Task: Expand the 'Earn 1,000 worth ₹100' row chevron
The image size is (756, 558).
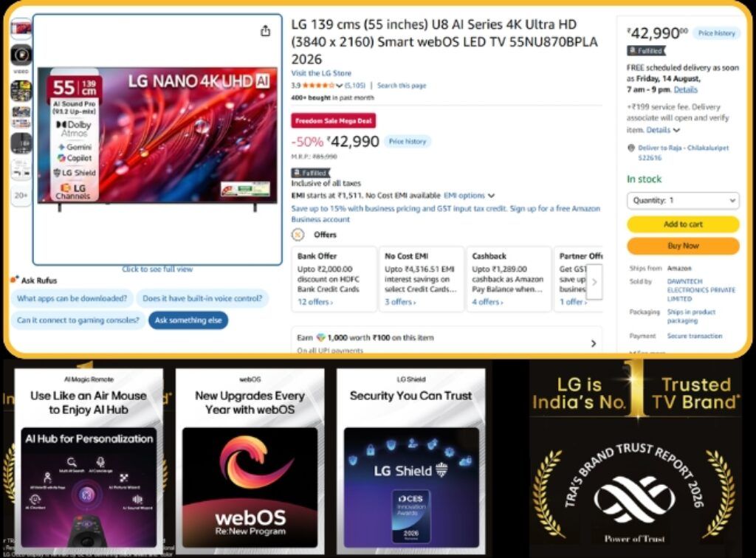Action: tap(594, 343)
